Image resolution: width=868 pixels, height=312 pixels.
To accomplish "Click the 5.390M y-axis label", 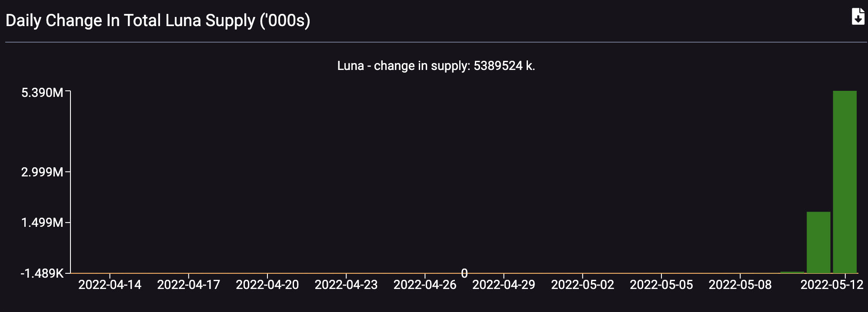I will (x=42, y=93).
